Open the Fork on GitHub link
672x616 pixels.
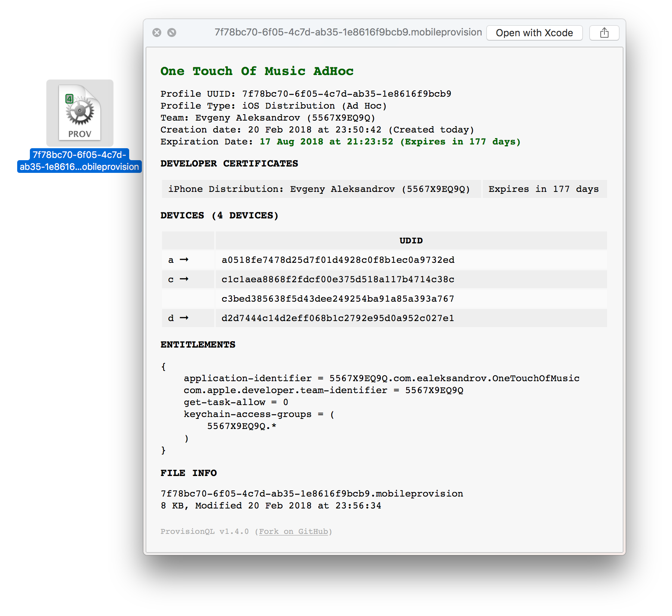pyautogui.click(x=293, y=531)
